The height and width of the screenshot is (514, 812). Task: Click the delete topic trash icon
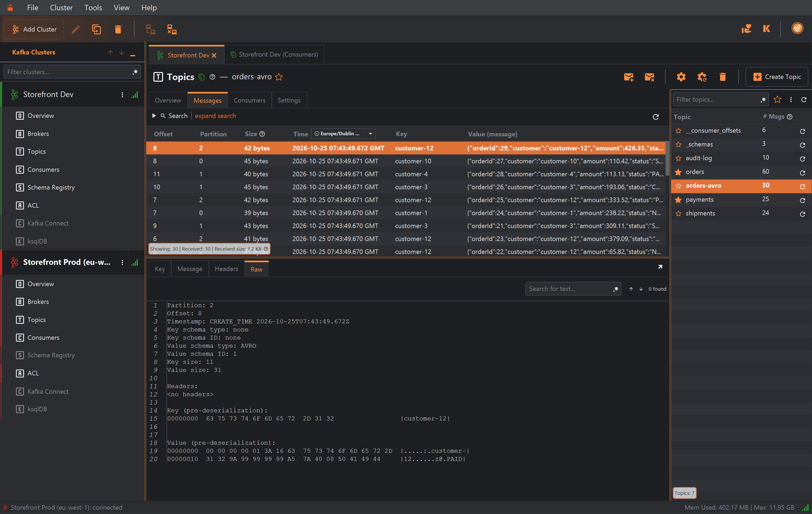pyautogui.click(x=722, y=77)
